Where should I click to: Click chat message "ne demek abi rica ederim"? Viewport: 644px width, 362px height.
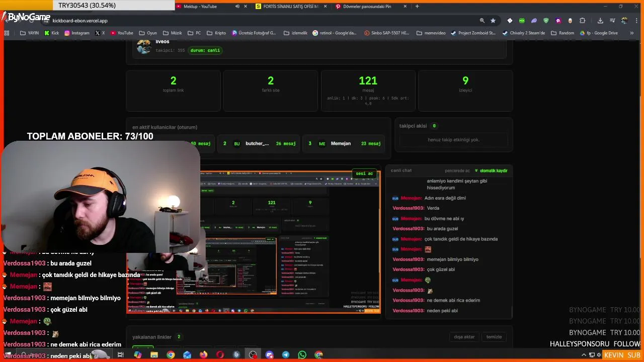click(453, 300)
